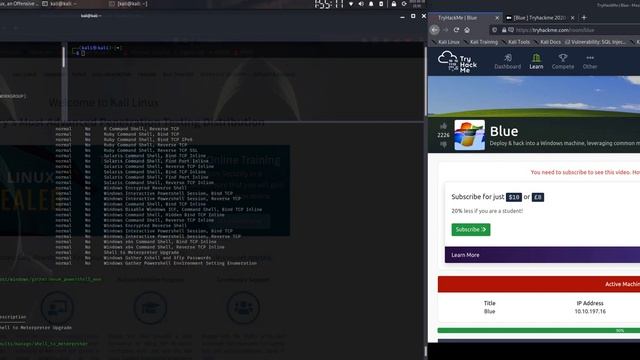Screen dimensions: 640x360
Task: Switch to the TryHackMe | Blue tab
Action: (x=465, y=18)
